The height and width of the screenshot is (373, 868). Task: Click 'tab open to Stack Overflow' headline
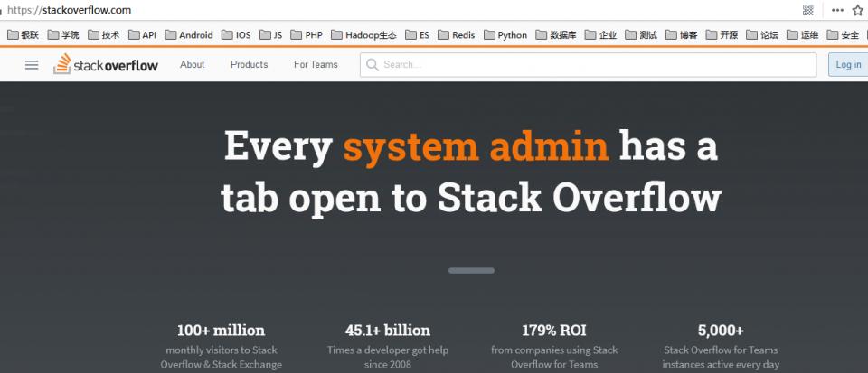[x=471, y=198]
